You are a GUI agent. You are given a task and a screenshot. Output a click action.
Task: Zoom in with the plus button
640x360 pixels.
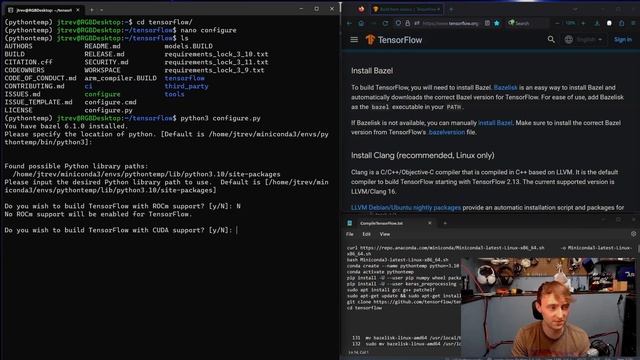(583, 23)
